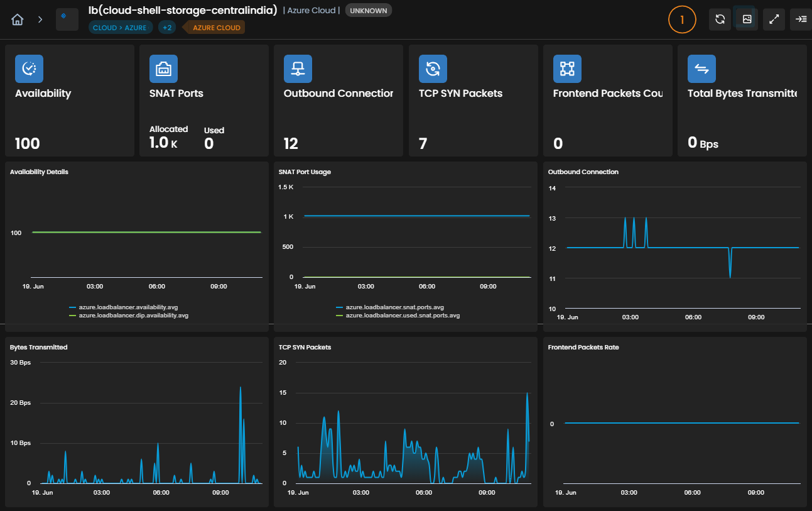Go to the home icon
Viewport: 812px width, 511px height.
coord(18,19)
